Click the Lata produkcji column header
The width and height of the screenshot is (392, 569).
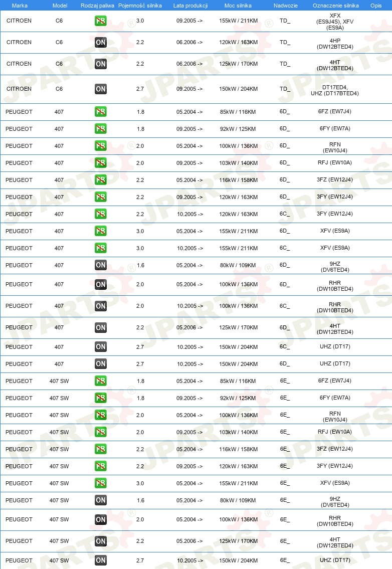[x=190, y=6]
